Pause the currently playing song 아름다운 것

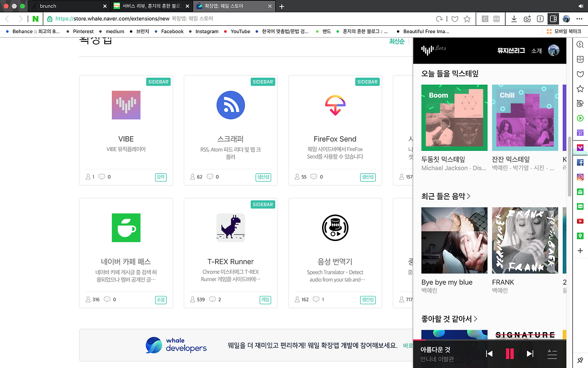510,354
